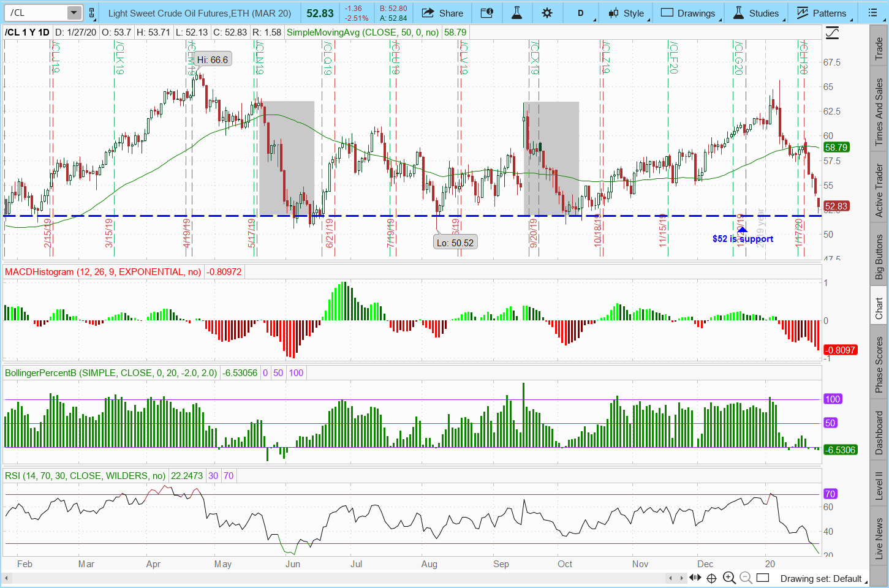This screenshot has width=889, height=588.
Task: Click the zoom-in magnifier icon
Action: 729,578
